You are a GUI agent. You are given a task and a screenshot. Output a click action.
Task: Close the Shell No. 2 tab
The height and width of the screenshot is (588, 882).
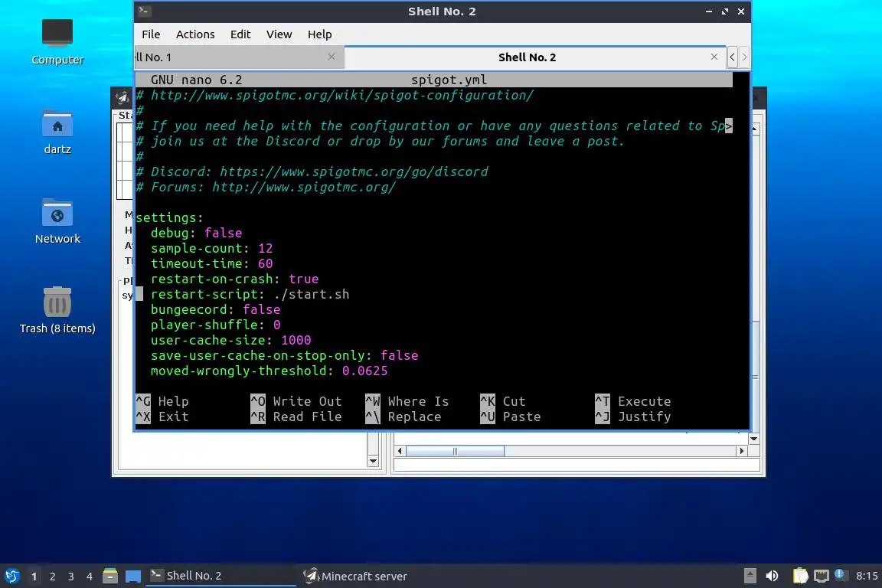714,56
